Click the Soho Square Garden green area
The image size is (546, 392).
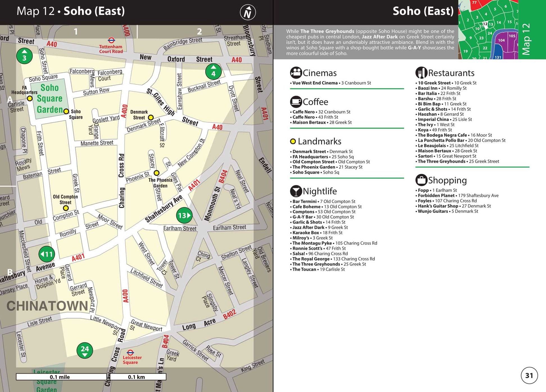point(49,99)
